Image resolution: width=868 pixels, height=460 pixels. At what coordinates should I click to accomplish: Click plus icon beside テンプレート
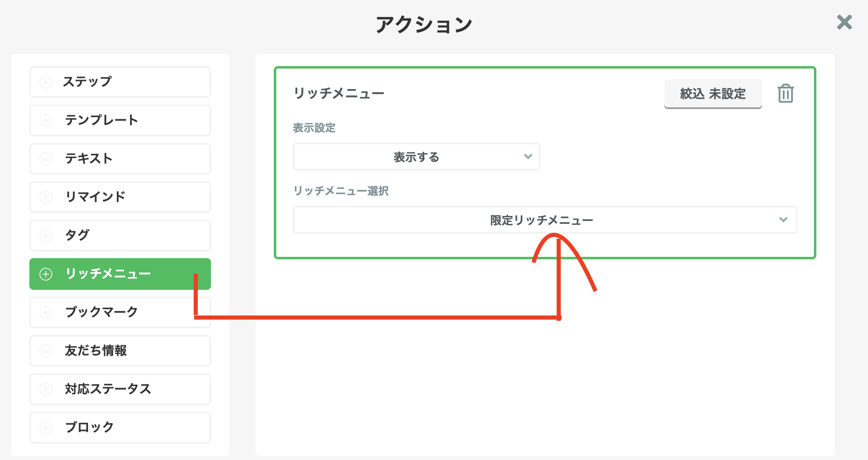[x=46, y=120]
